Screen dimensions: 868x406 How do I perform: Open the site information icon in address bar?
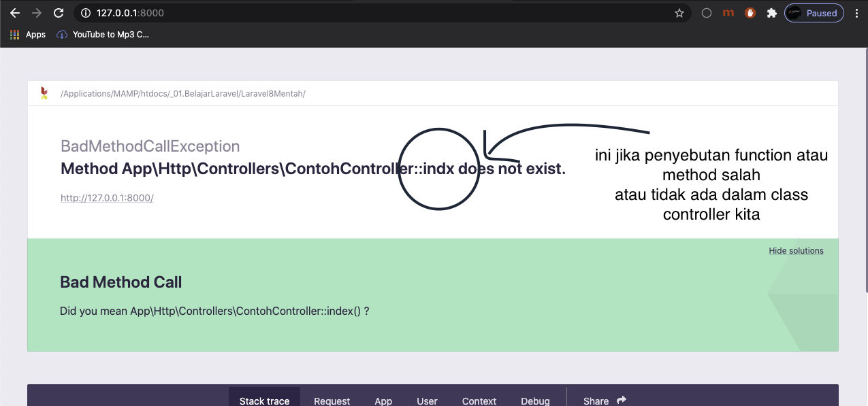click(x=85, y=13)
